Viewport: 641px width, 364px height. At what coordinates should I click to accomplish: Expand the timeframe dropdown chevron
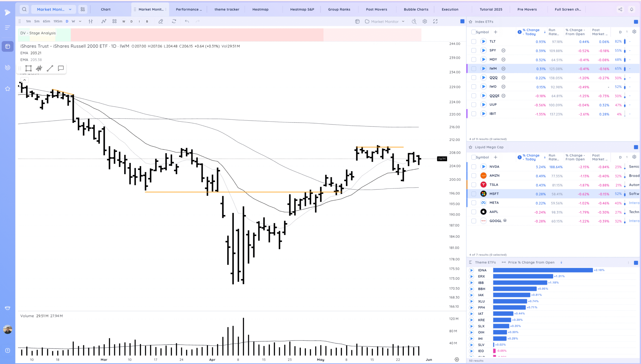point(80,22)
